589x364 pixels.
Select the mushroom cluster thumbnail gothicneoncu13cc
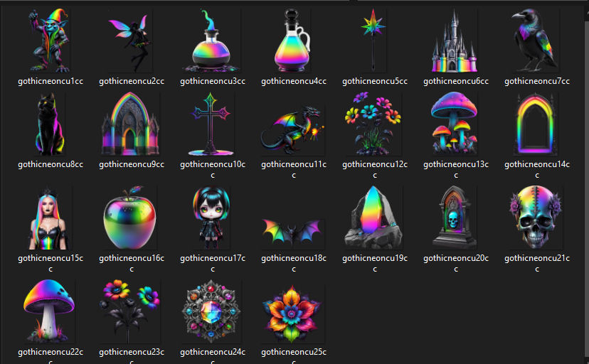pos(455,124)
